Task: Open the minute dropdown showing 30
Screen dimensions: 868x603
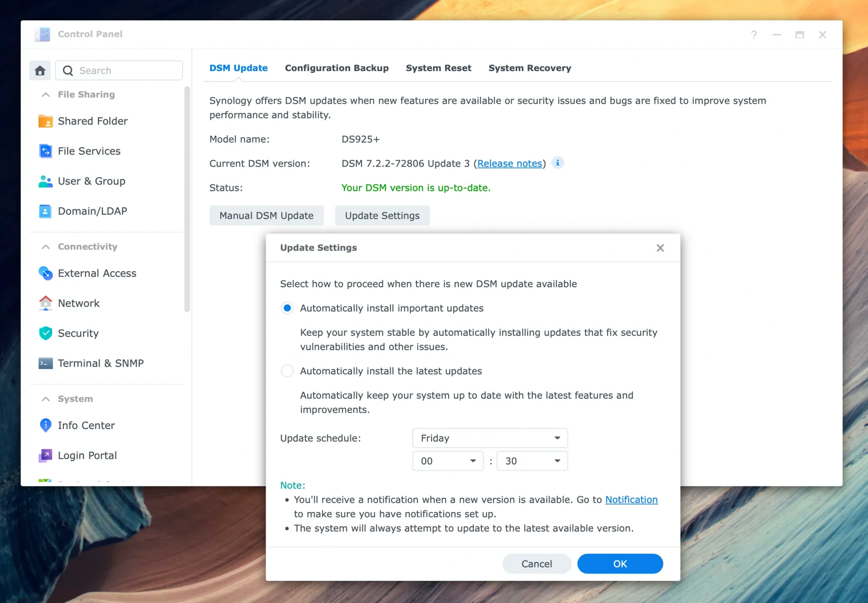Action: click(x=532, y=461)
